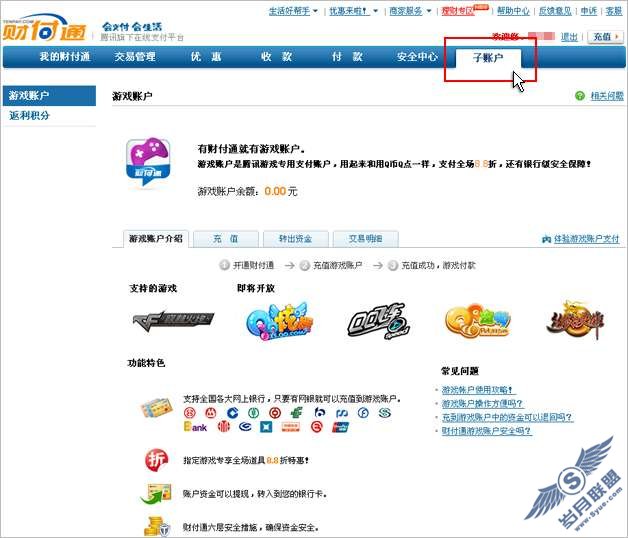The width and height of the screenshot is (628, 538).
Task: Select the ICBC bank icon
Action: [189, 413]
